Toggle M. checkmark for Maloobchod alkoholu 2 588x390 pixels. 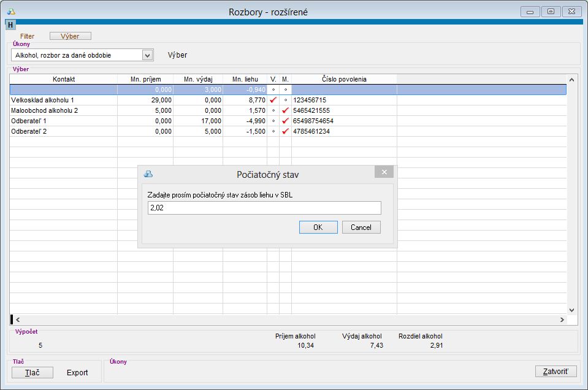285,110
